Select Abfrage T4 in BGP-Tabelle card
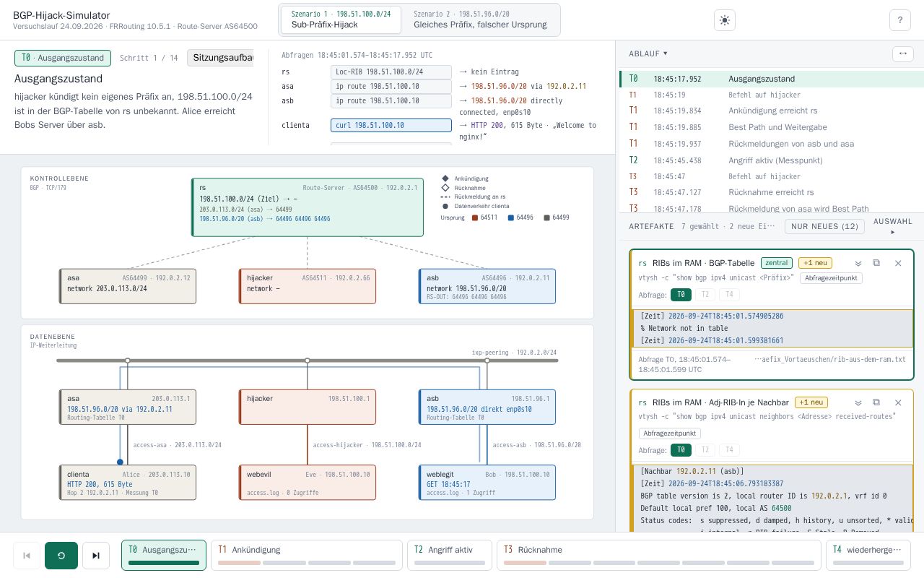Image resolution: width=924 pixels, height=578 pixels. (729, 295)
